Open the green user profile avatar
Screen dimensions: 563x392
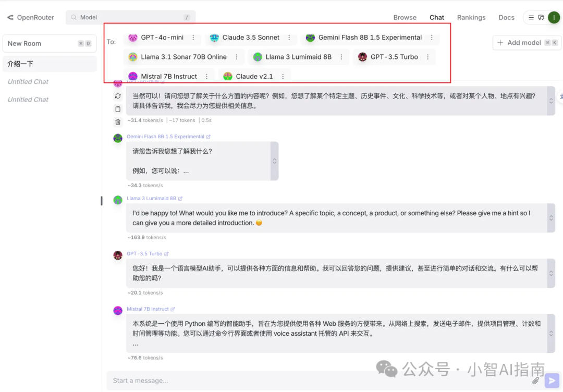(554, 17)
